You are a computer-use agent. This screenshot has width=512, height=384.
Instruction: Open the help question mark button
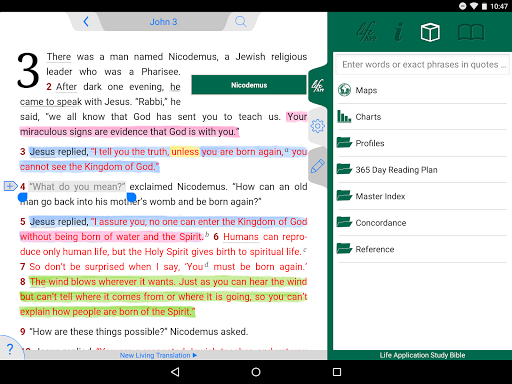[x=10, y=349]
